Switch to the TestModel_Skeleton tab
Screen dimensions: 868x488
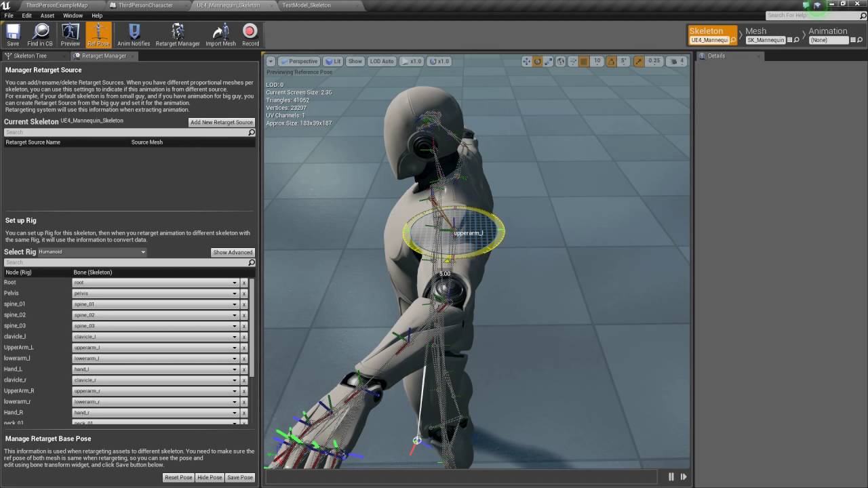point(307,5)
